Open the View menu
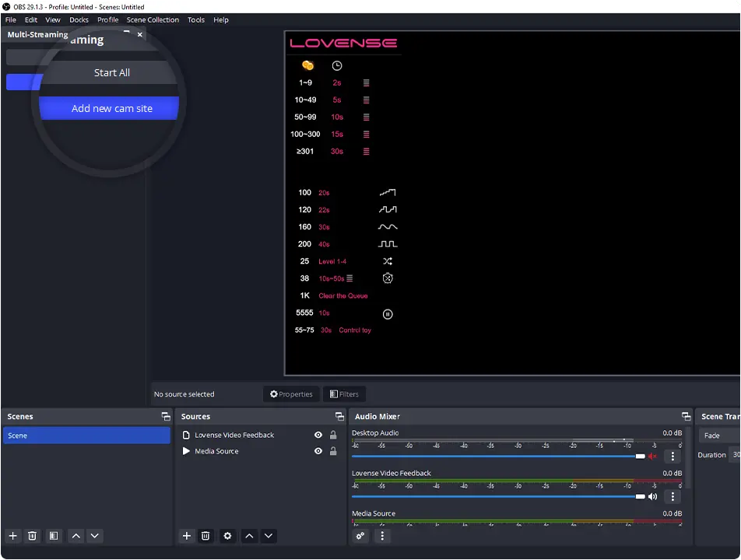This screenshot has height=560, width=741. click(52, 19)
